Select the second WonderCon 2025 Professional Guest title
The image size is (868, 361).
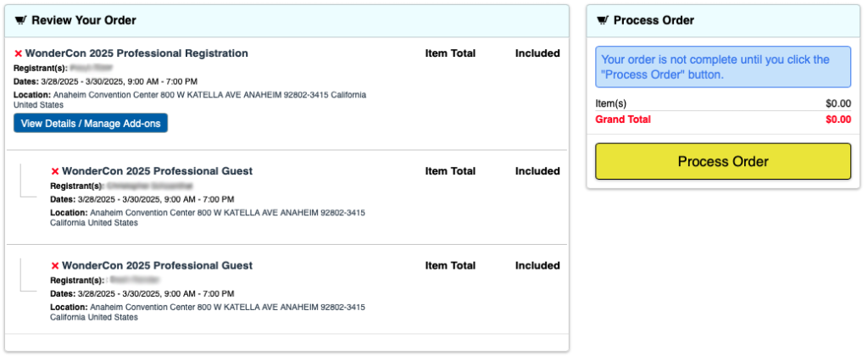click(157, 266)
